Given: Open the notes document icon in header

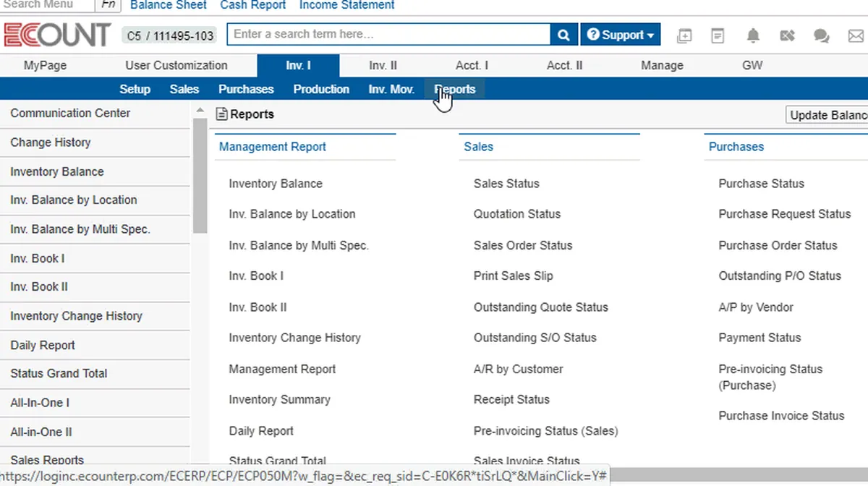Looking at the screenshot, I should tap(718, 35).
